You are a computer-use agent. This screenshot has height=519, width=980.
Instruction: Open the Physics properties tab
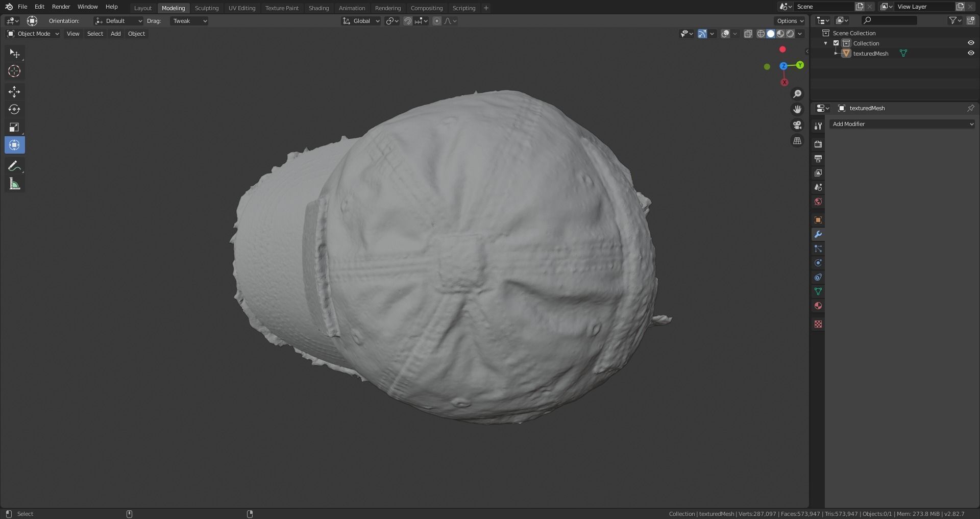click(818, 263)
